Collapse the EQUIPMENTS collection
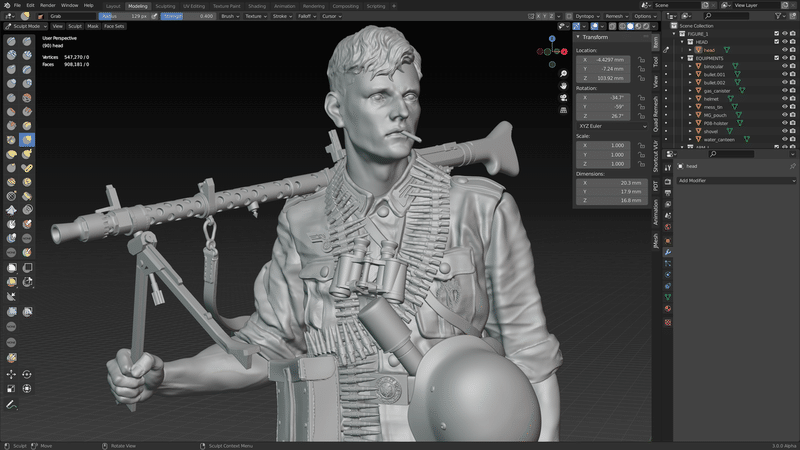Image resolution: width=800 pixels, height=450 pixels. [x=683, y=58]
